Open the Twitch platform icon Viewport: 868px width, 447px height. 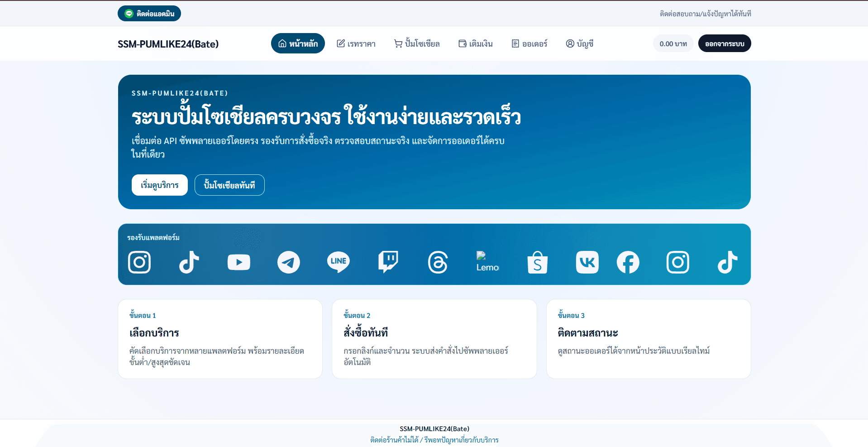pos(388,262)
